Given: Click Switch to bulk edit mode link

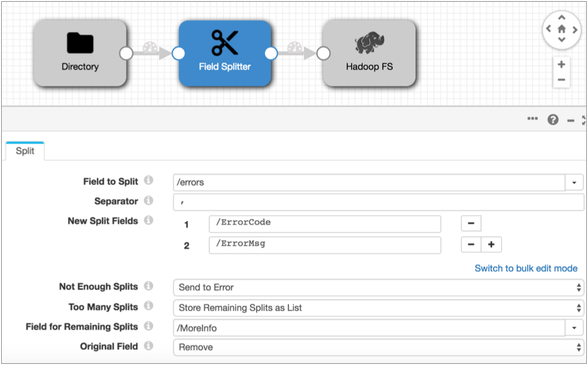Looking at the screenshot, I should point(526,269).
